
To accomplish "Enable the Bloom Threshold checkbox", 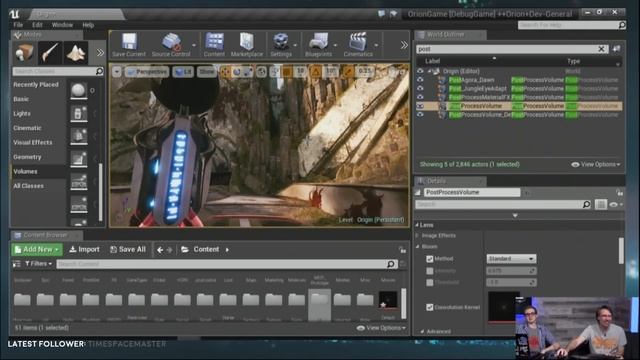I will click(x=429, y=282).
